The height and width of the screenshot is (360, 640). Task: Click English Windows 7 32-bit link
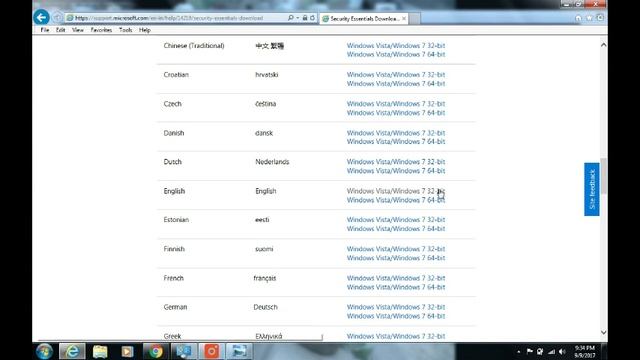(396, 191)
